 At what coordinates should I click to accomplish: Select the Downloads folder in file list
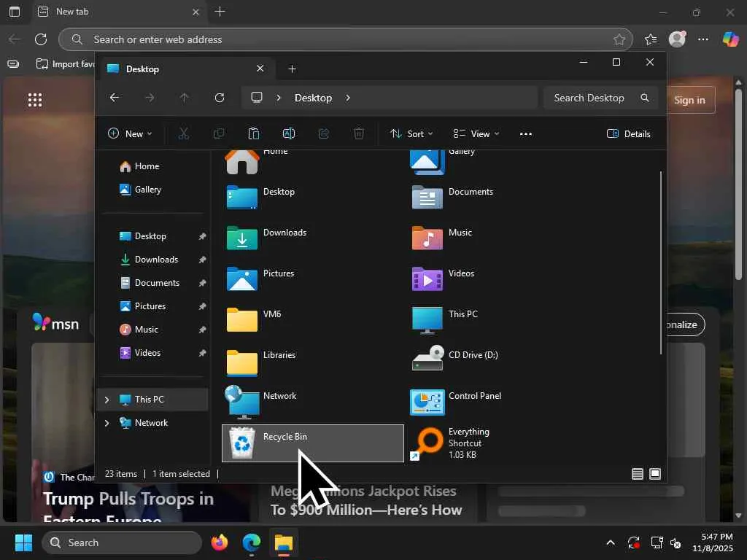point(312,238)
